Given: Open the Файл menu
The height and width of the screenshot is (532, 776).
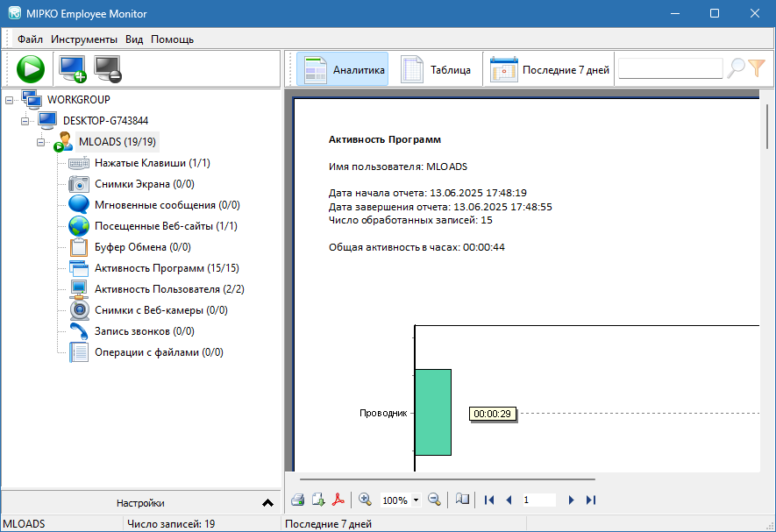Looking at the screenshot, I should pos(30,39).
